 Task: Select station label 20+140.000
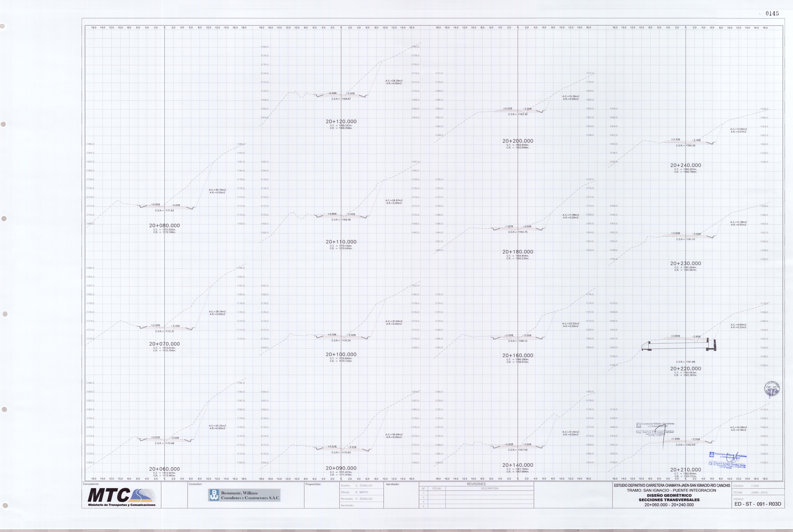pyautogui.click(x=518, y=465)
